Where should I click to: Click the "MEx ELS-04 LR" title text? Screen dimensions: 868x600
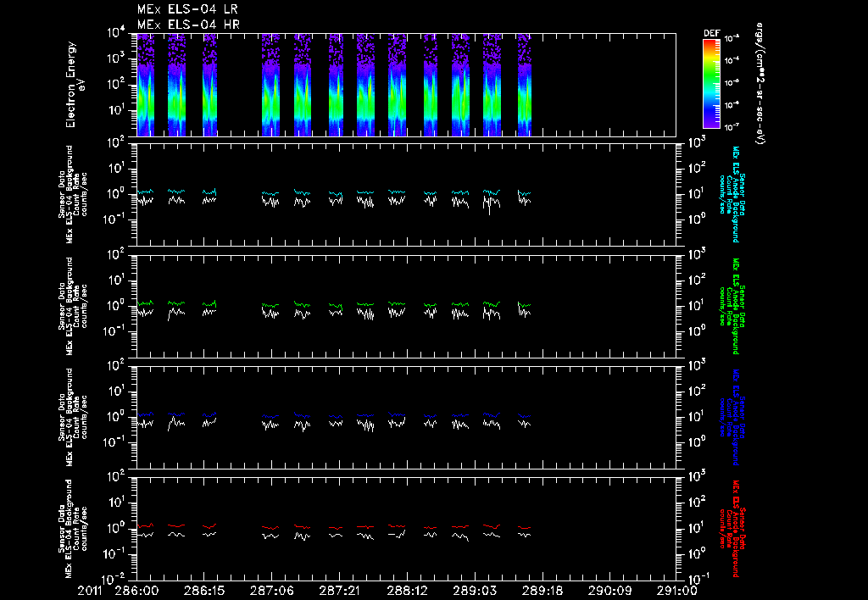(187, 9)
